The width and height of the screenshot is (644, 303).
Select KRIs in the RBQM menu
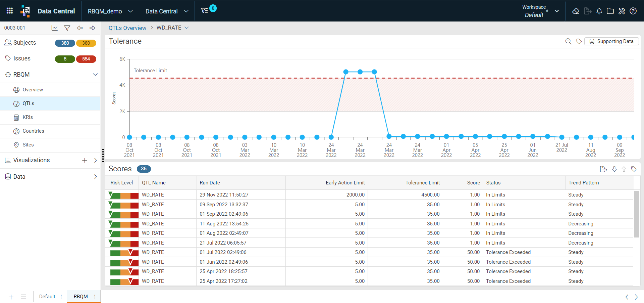click(x=50, y=117)
